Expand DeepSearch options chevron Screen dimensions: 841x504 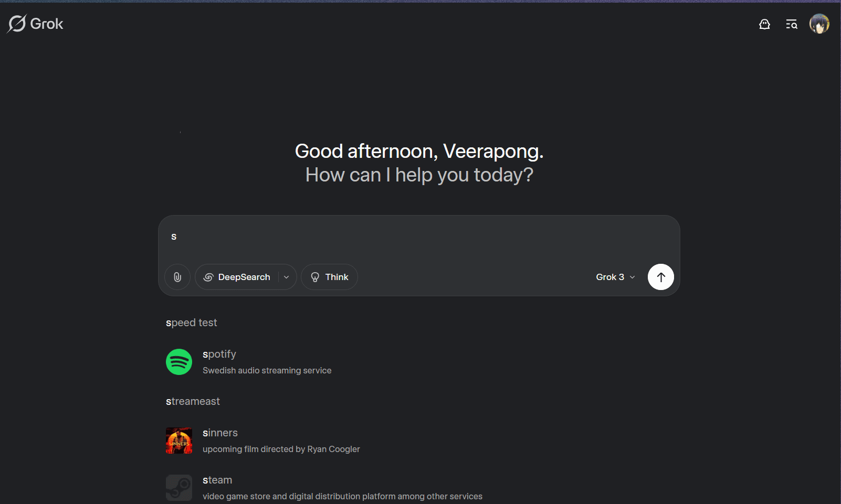[x=287, y=277]
